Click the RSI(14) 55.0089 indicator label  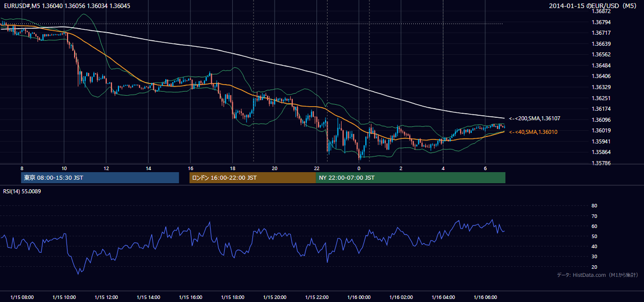(22, 192)
